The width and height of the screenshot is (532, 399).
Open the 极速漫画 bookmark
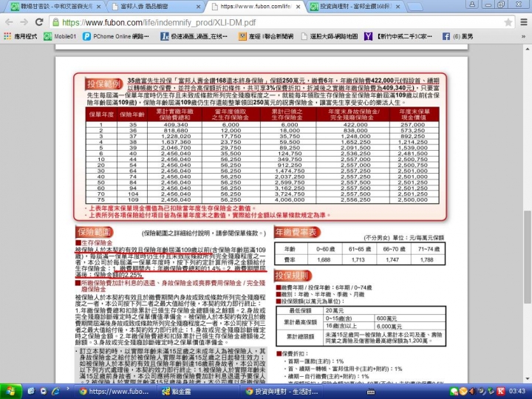[x=194, y=36]
